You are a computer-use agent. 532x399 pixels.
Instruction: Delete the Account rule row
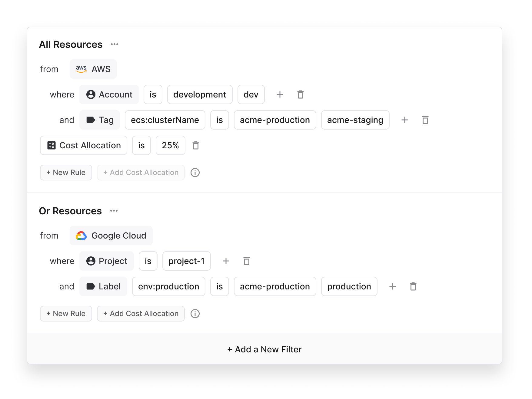[x=300, y=95]
